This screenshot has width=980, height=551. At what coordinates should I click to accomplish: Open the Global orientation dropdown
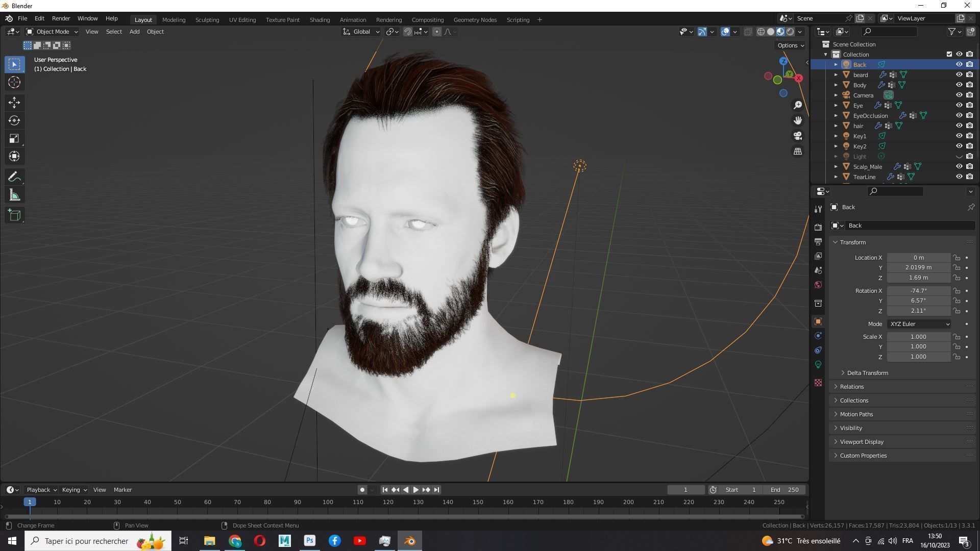click(x=361, y=32)
